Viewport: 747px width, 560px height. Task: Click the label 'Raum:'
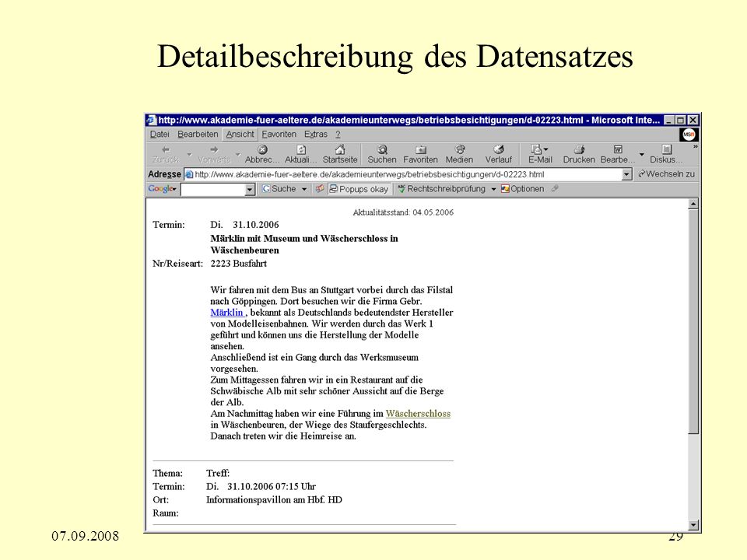[x=166, y=513]
